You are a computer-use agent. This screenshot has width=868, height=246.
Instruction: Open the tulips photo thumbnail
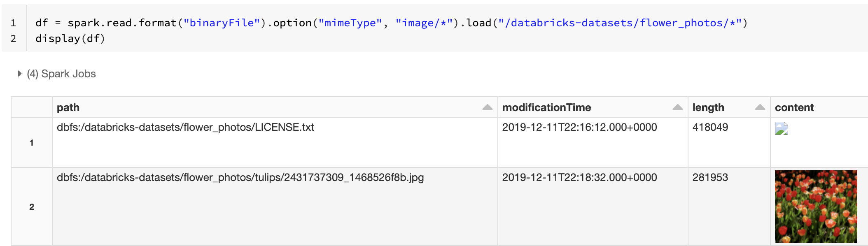click(816, 206)
